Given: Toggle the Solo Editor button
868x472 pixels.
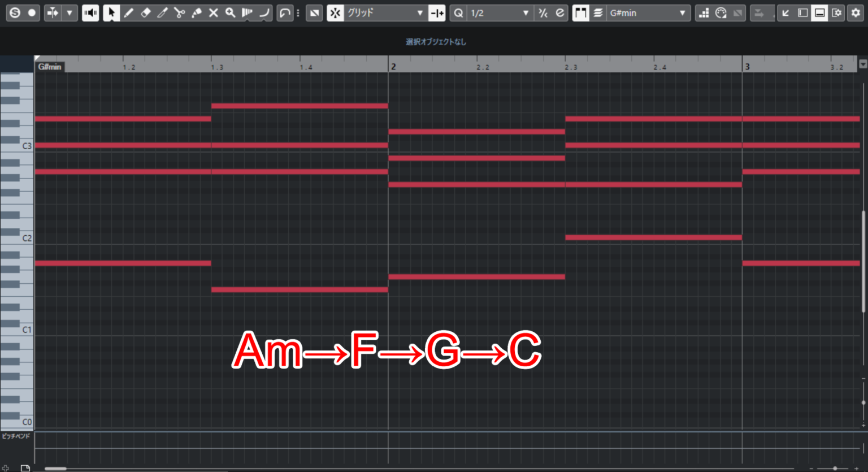Looking at the screenshot, I should (x=15, y=12).
